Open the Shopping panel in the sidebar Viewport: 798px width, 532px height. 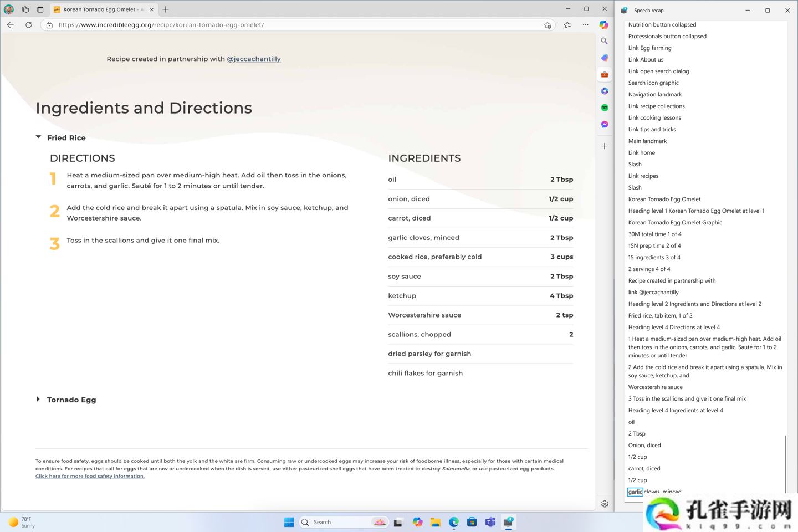coord(604,58)
